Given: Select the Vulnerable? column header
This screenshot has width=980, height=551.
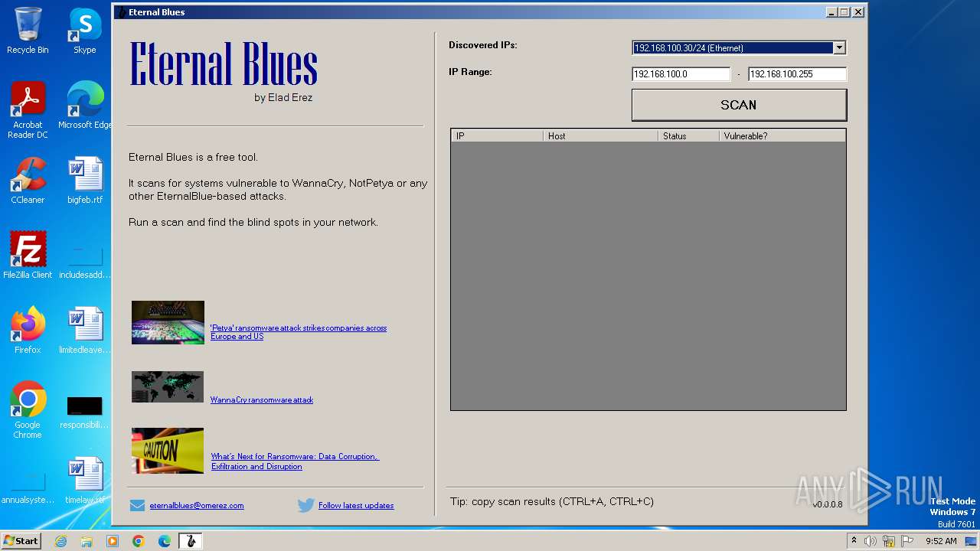Looking at the screenshot, I should 782,135.
